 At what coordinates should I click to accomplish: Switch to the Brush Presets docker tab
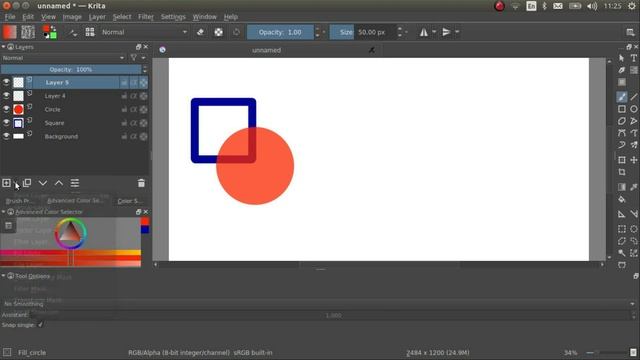coord(19,201)
